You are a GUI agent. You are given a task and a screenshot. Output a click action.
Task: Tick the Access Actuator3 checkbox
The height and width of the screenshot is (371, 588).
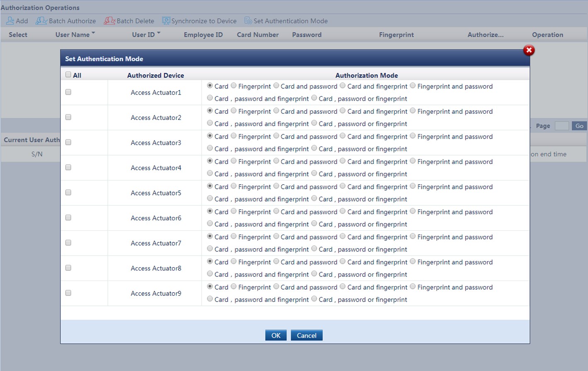(68, 142)
